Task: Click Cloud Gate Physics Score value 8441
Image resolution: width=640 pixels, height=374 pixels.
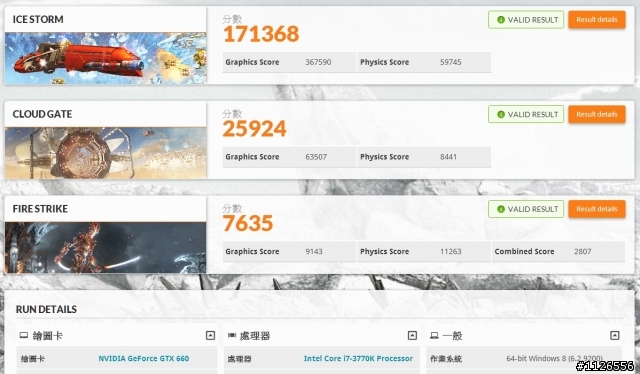Action: pos(448,157)
